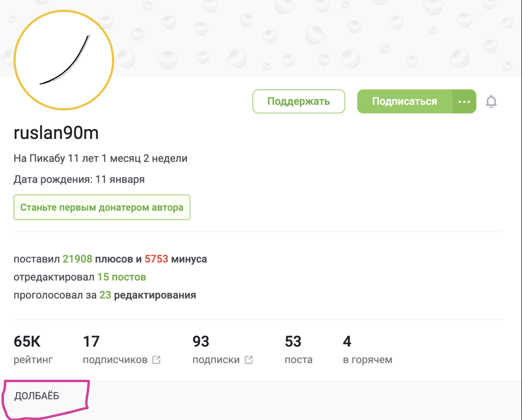
Task: Select the green 21908 pluses count
Action: 77,259
